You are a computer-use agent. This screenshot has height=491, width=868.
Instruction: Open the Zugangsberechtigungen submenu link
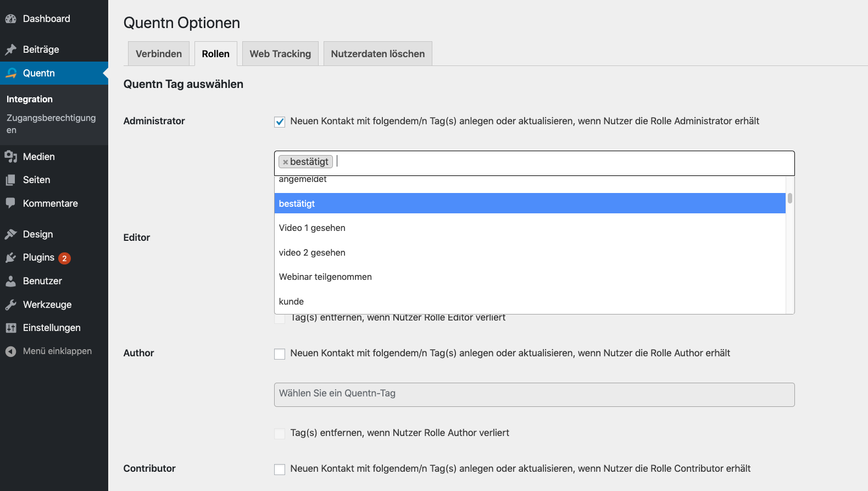51,124
